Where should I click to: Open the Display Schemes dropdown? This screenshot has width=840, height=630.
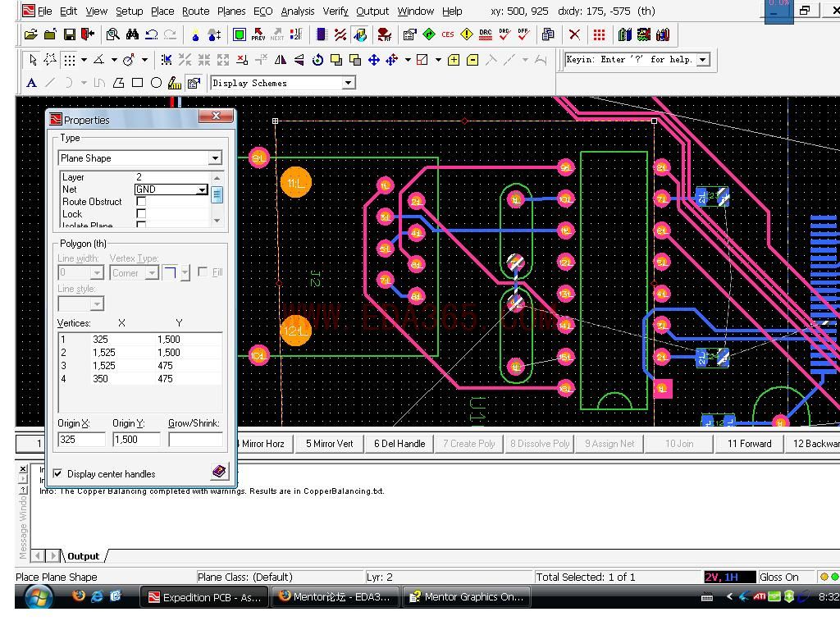348,83
